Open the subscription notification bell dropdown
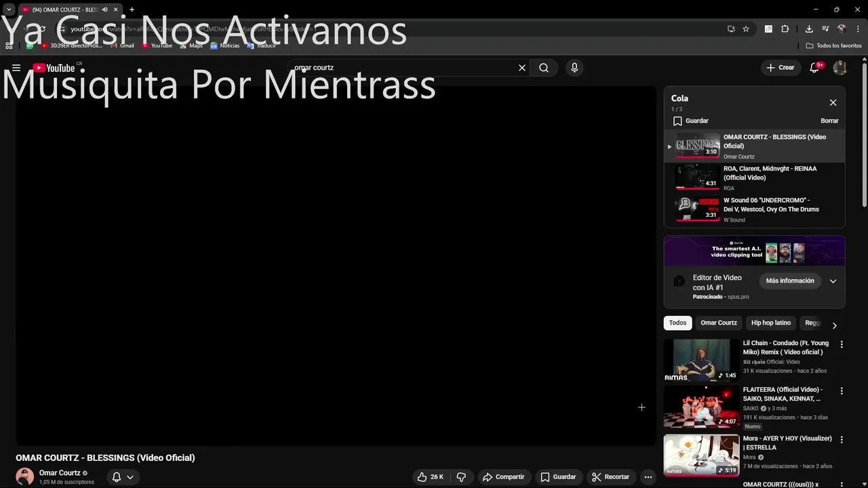The image size is (868, 488). [x=123, y=477]
